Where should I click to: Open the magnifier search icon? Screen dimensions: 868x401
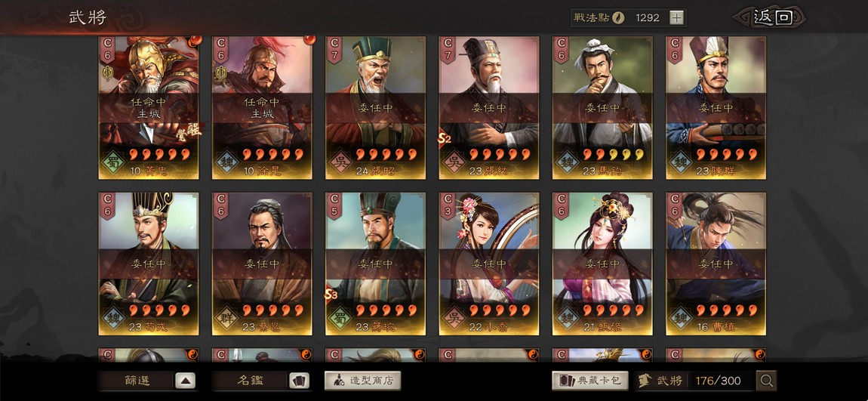(766, 381)
